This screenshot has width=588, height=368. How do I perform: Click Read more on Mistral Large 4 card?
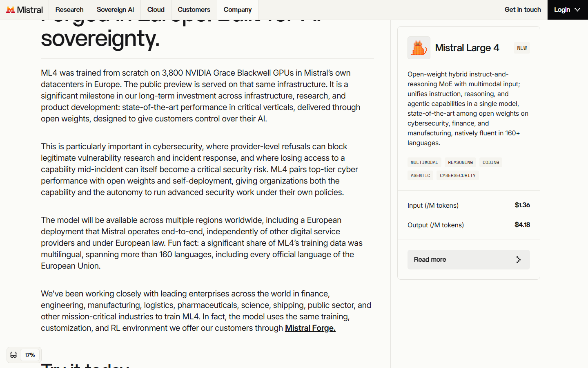point(469,260)
